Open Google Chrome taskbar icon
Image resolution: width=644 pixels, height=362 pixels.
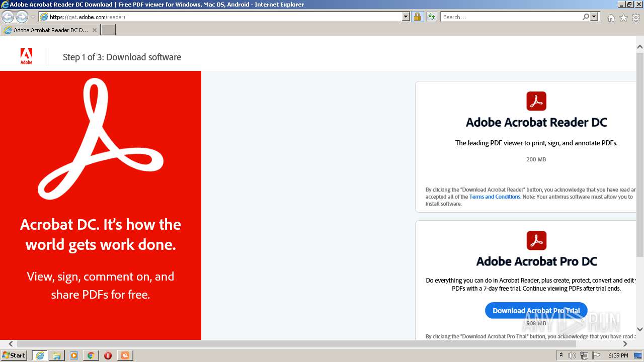[x=91, y=355]
